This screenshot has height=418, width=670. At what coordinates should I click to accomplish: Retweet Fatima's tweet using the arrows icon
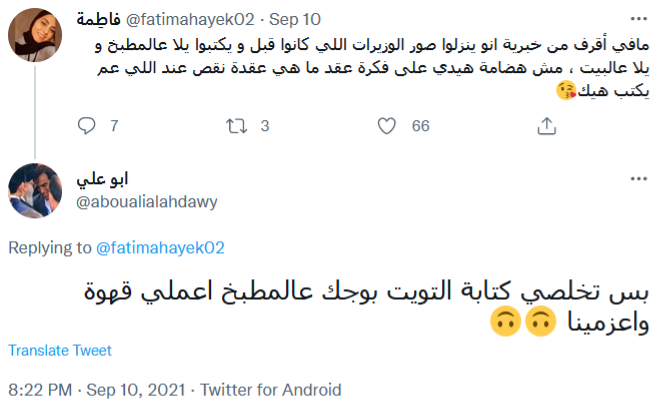[236, 126]
